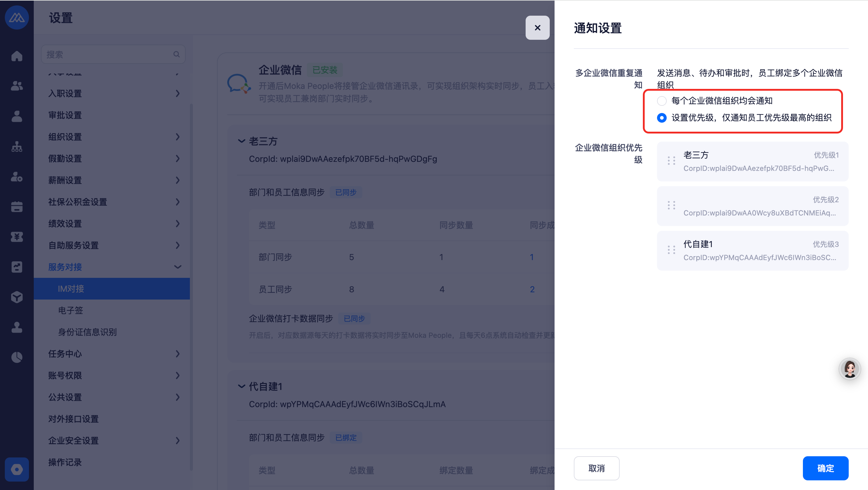Open the settings gear icon at sidebar bottom
The width and height of the screenshot is (868, 490).
17,469
